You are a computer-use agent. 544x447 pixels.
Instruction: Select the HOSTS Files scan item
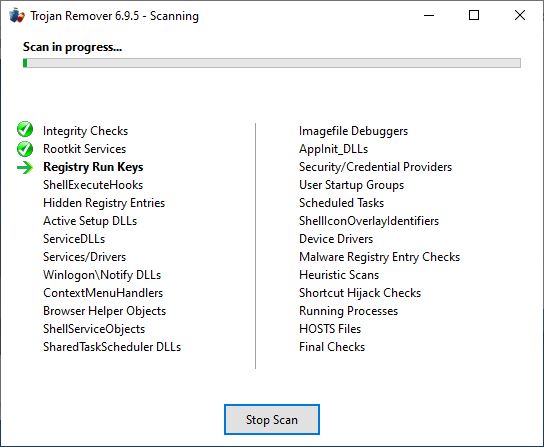click(330, 329)
